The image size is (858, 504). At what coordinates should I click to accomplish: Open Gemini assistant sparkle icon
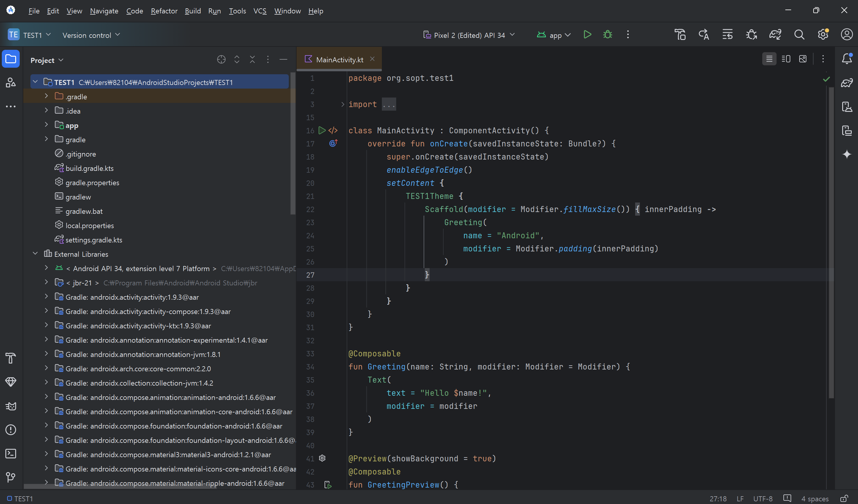(x=847, y=154)
